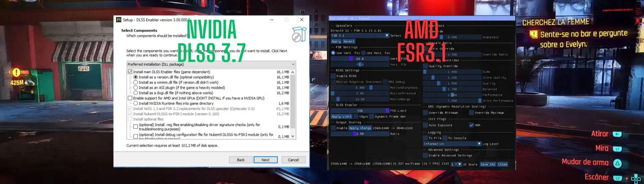Toggle Dynamic Frame Gen checkbox

(372, 117)
